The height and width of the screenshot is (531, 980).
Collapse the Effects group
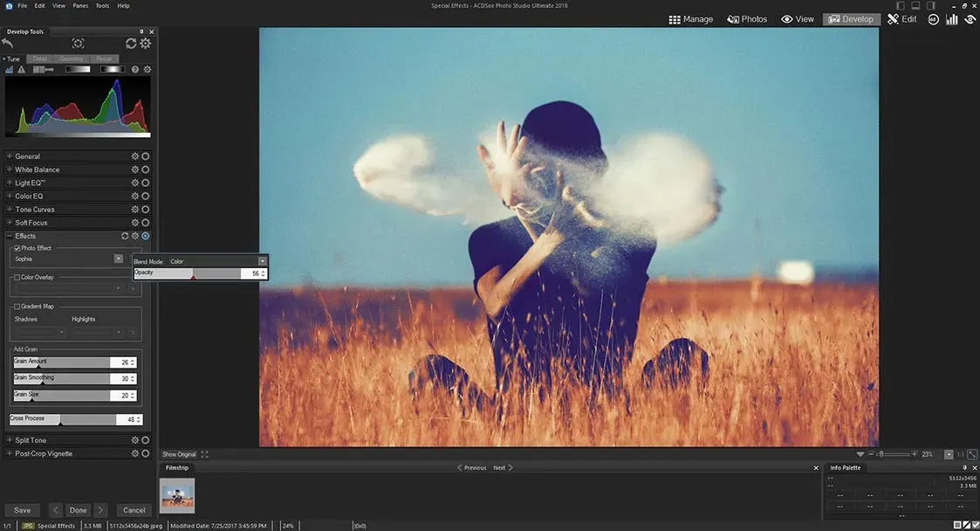point(10,236)
